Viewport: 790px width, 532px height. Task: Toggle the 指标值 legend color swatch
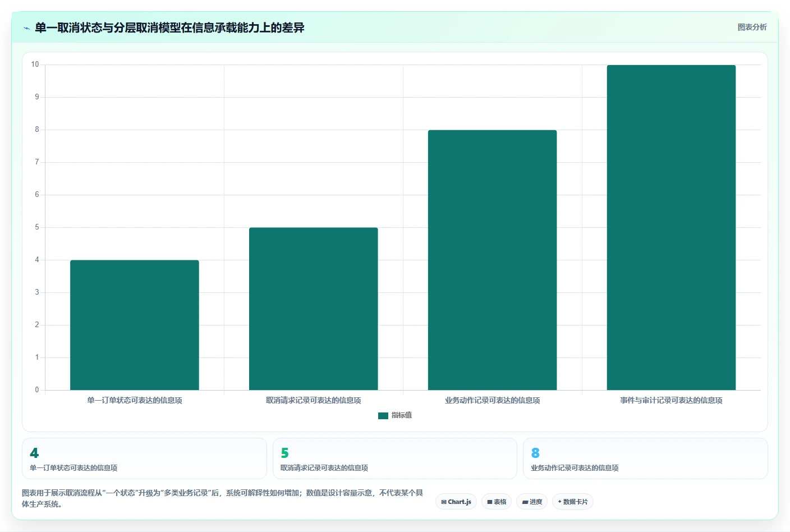383,416
